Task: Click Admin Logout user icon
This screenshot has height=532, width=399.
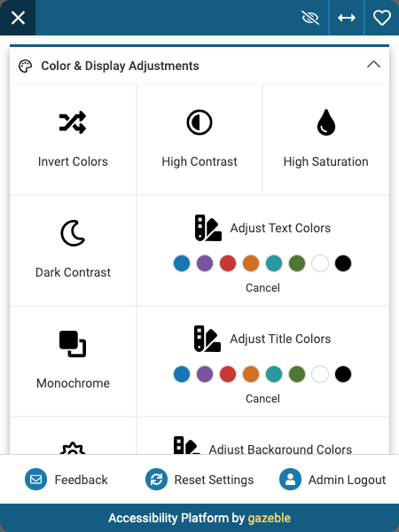Action: [290, 480]
